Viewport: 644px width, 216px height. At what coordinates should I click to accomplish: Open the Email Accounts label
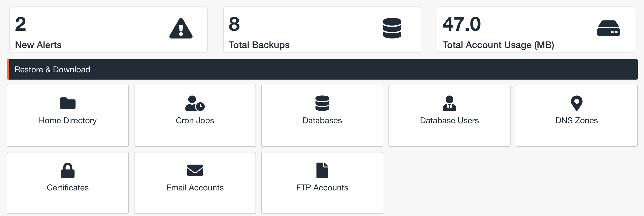pos(195,188)
